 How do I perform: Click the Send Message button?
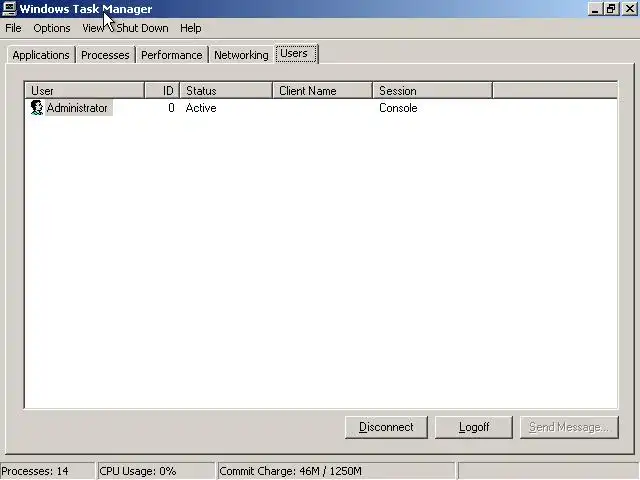pyautogui.click(x=569, y=427)
